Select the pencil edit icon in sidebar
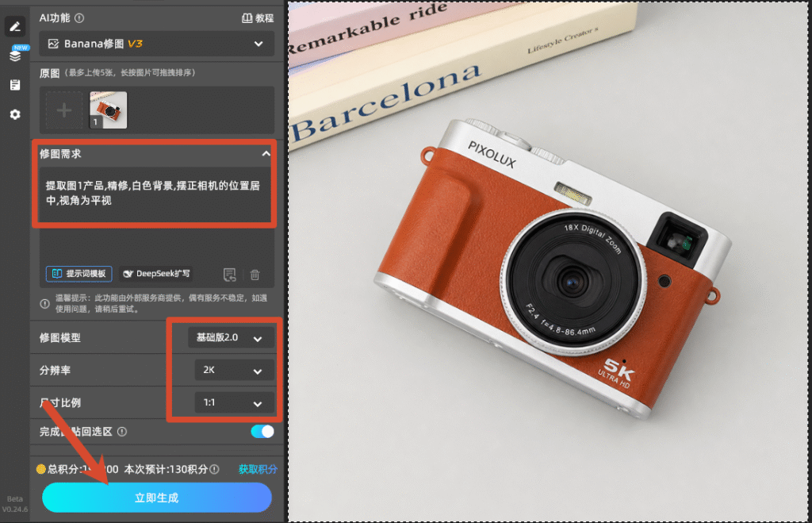The height and width of the screenshot is (523, 812). 15,26
